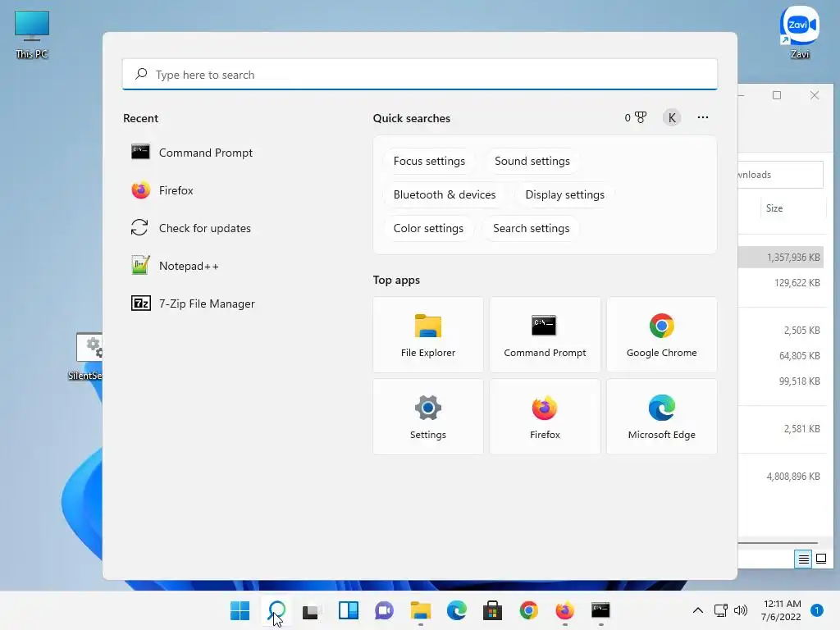Open the volume speaker tray icon

(741, 610)
